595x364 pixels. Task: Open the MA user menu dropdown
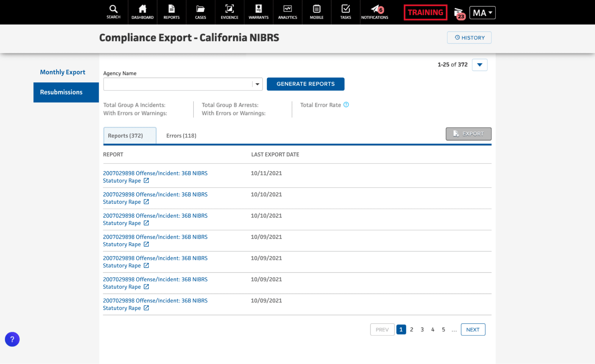pos(482,13)
